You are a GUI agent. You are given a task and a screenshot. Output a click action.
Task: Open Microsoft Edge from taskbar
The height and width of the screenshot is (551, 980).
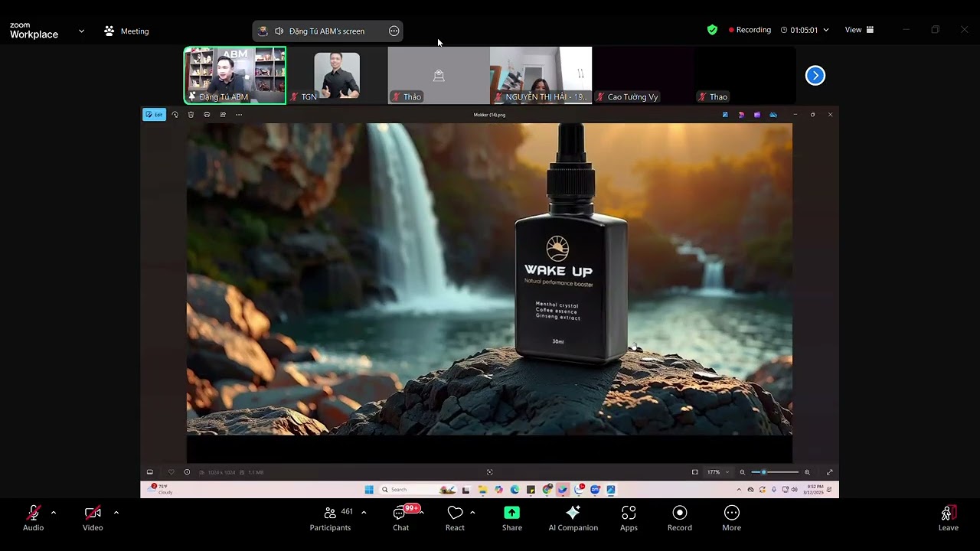click(x=514, y=490)
